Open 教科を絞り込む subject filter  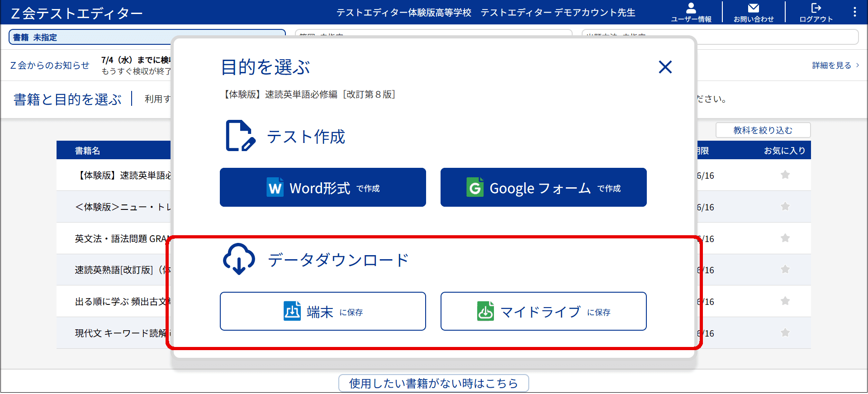coord(763,130)
